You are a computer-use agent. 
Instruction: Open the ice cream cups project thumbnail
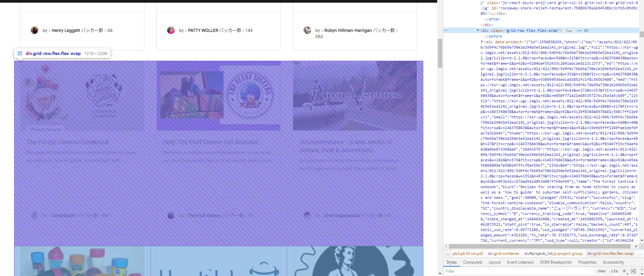tap(82, 261)
